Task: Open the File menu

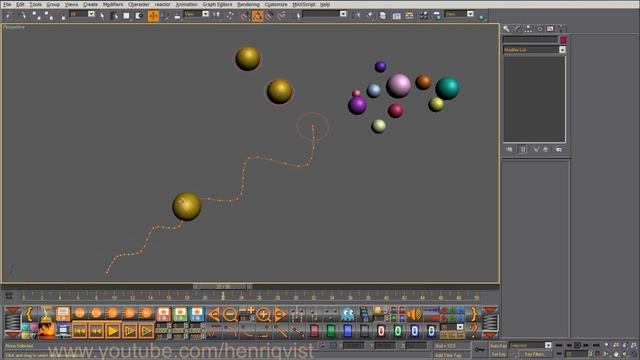Action: click(7, 4)
